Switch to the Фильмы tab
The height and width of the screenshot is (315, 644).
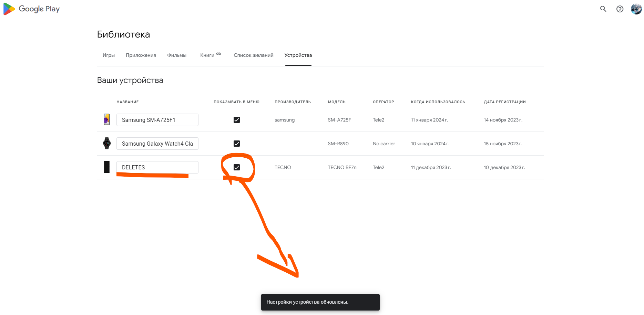coord(177,55)
